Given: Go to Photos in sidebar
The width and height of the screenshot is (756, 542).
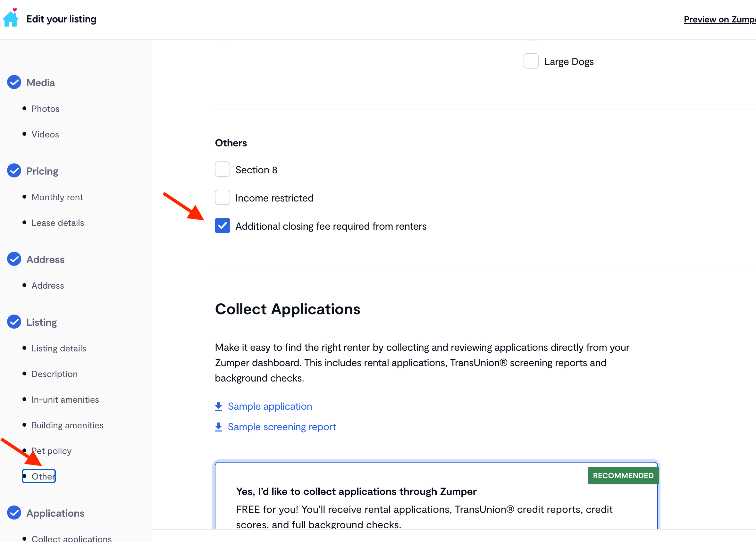Looking at the screenshot, I should 45,109.
